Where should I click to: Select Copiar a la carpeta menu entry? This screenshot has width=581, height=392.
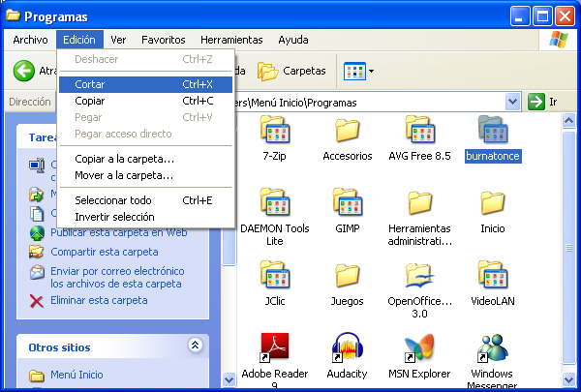click(124, 158)
